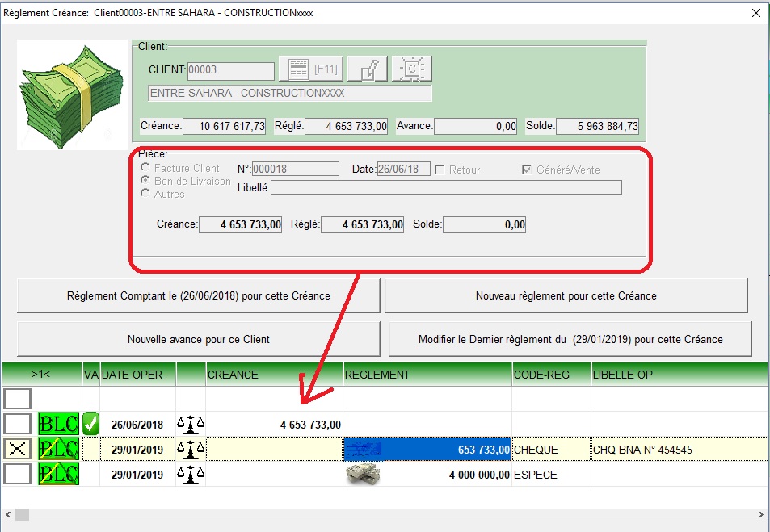Click green checkmark in VA column
Image resolution: width=770 pixels, height=532 pixels.
click(x=90, y=424)
